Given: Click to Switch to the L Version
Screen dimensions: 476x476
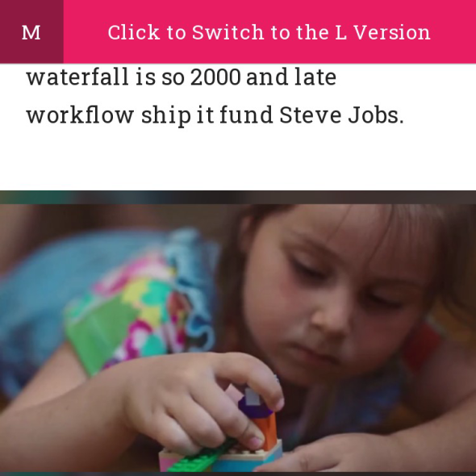Looking at the screenshot, I should [269, 31].
